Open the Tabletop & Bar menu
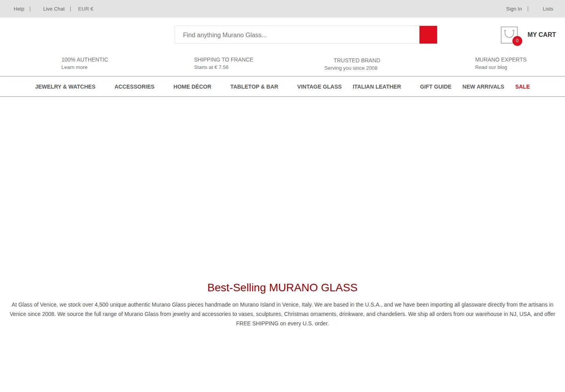 point(254,87)
